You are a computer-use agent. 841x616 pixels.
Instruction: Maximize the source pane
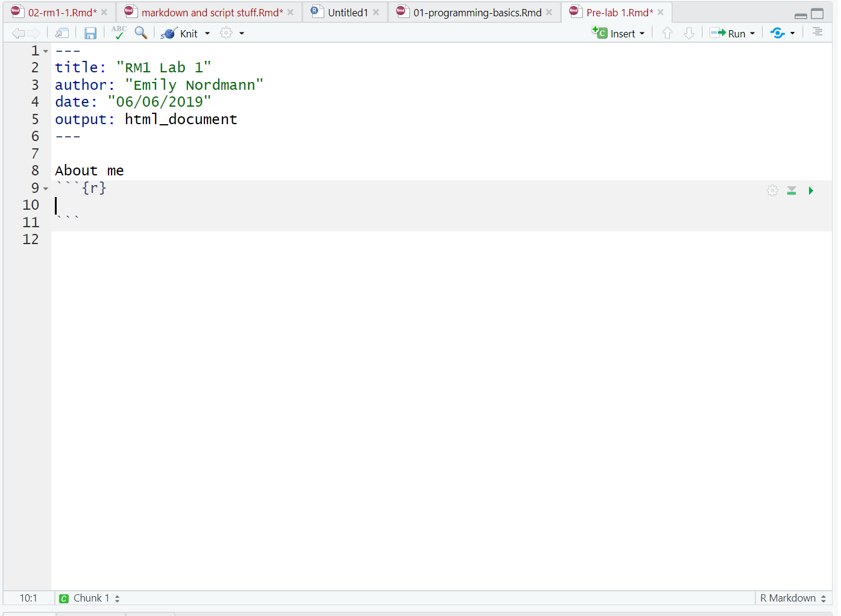click(817, 14)
